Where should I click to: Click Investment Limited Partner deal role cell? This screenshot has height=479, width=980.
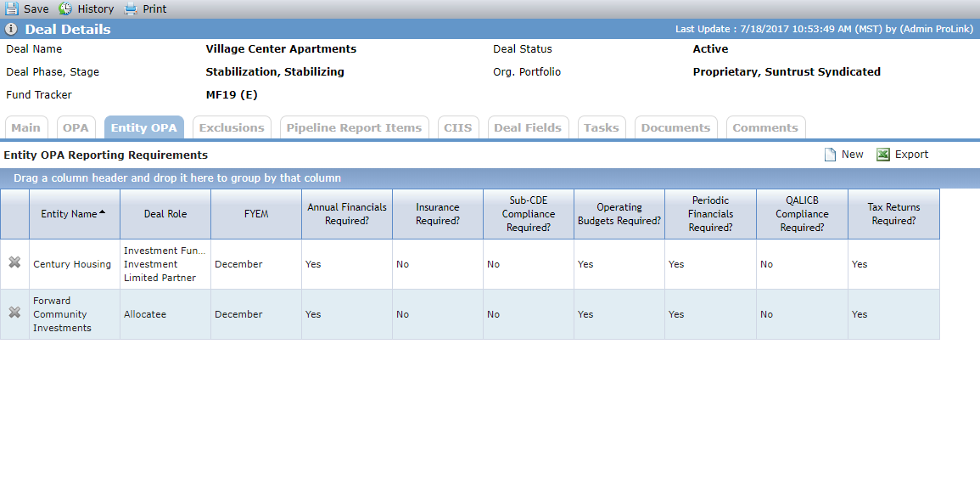[165, 264]
